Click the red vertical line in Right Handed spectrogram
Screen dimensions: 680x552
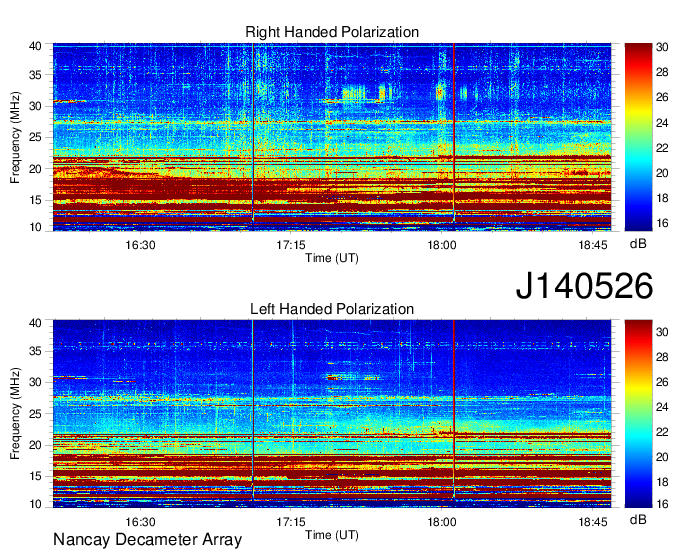(454, 132)
